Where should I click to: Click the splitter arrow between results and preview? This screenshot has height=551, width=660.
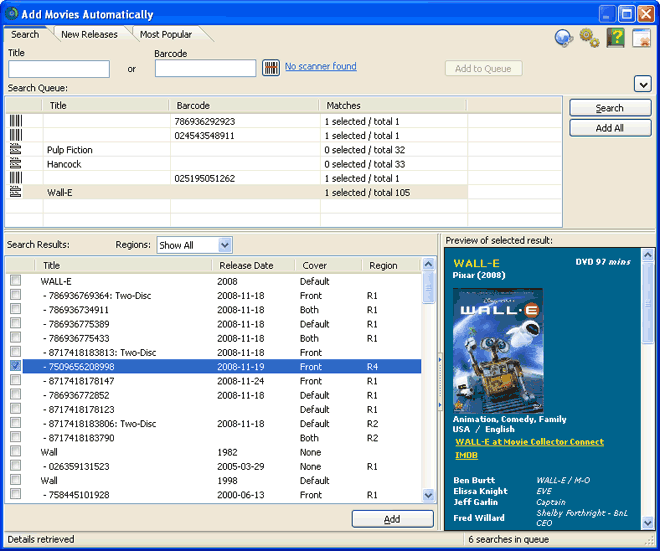tap(439, 360)
